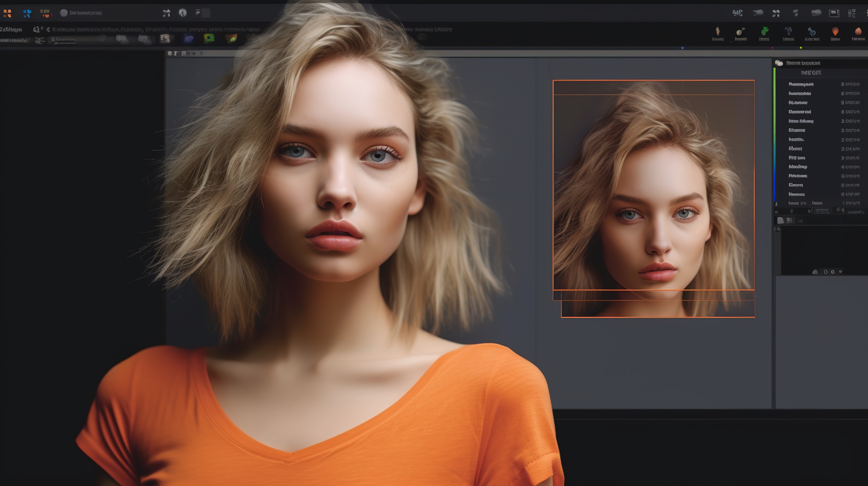The height and width of the screenshot is (486, 868).
Task: Click the green-blue gradient strip on right panel
Action: pyautogui.click(x=775, y=135)
